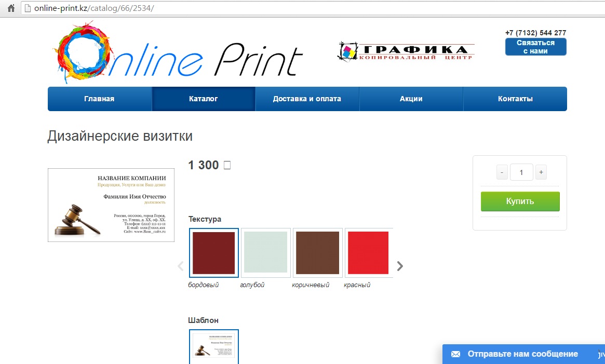Image resolution: width=605 pixels, height=364 pixels.
Task: Select the gavel template thumbnail under Шаблон
Action: [214, 346]
